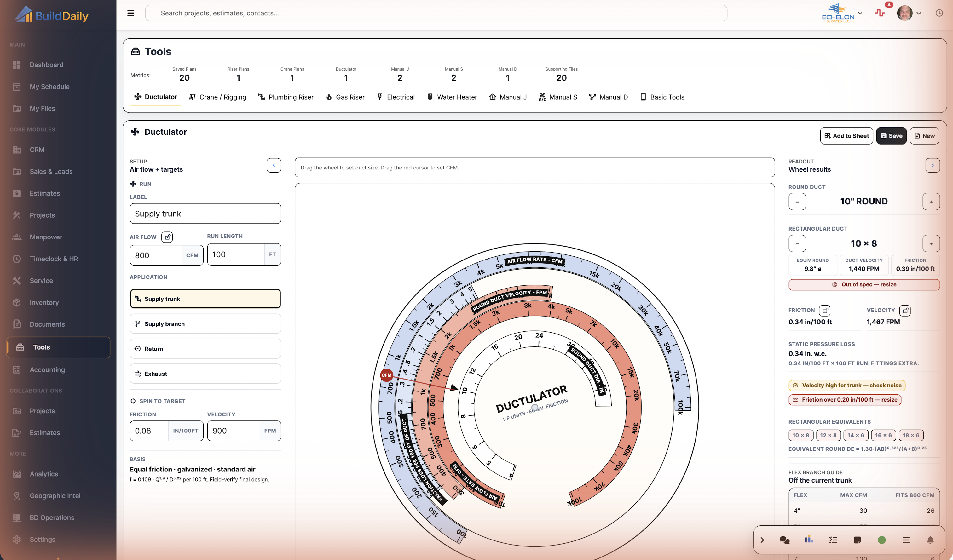Open the colored grid apps icon in floating toolbar

coord(809,540)
